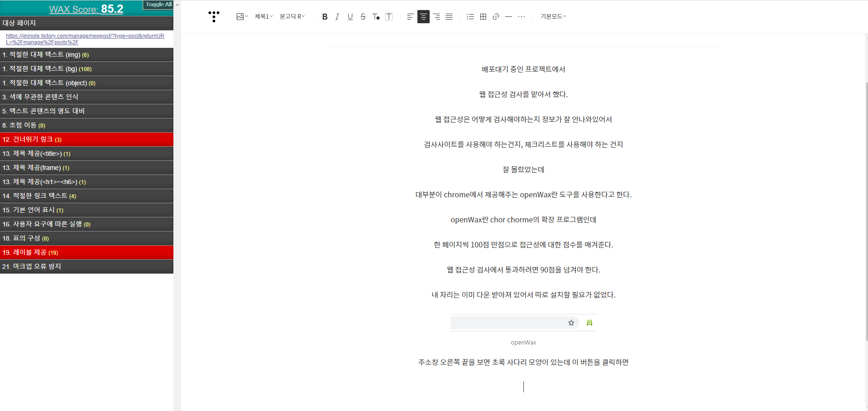This screenshot has height=411, width=868.
Task: Click line about 90점을 넘겨야 한다
Action: click(523, 270)
